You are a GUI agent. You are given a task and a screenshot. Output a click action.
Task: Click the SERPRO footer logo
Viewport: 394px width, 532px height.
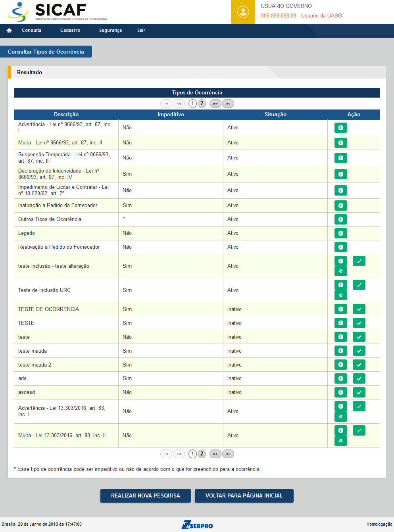197,524
